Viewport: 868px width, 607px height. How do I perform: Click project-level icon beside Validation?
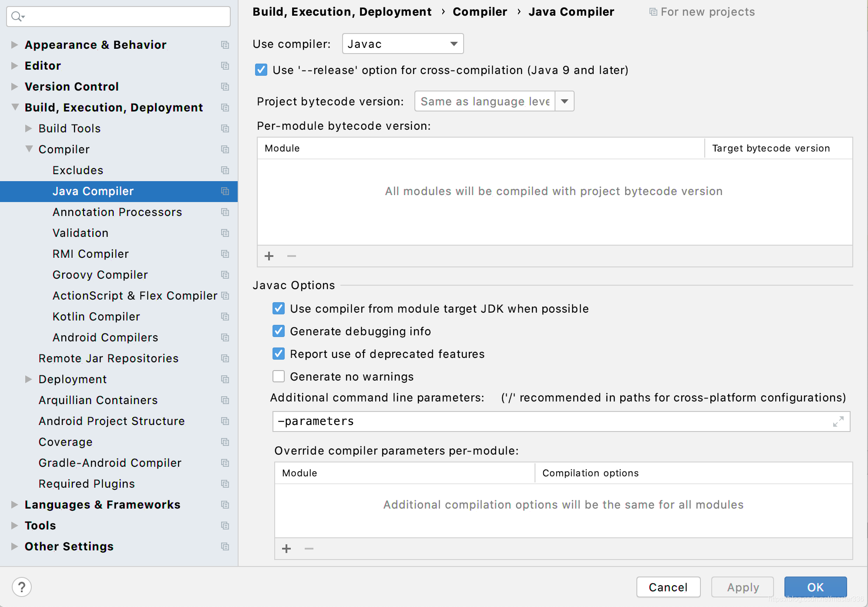[x=225, y=233]
